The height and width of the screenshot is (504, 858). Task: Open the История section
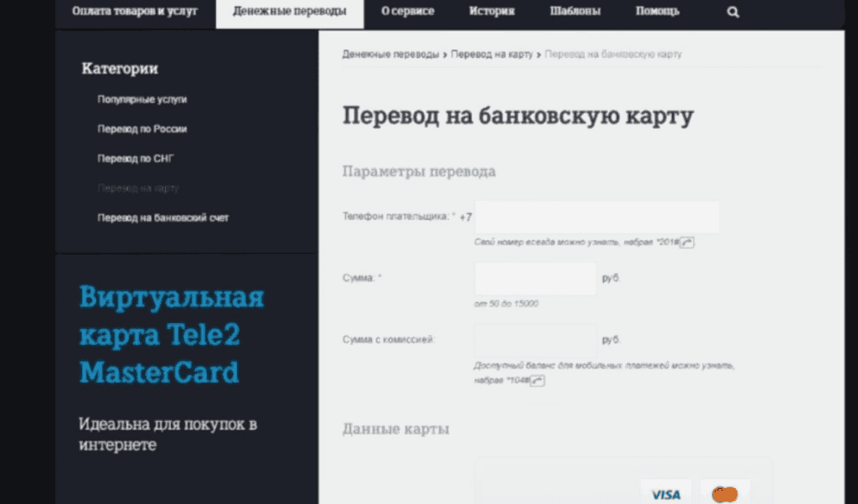click(492, 11)
